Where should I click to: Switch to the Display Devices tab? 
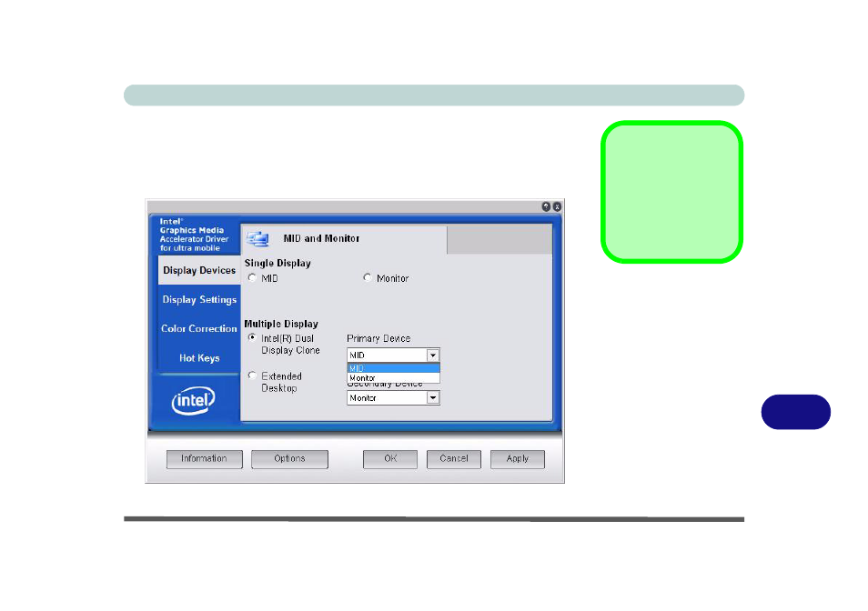(199, 270)
